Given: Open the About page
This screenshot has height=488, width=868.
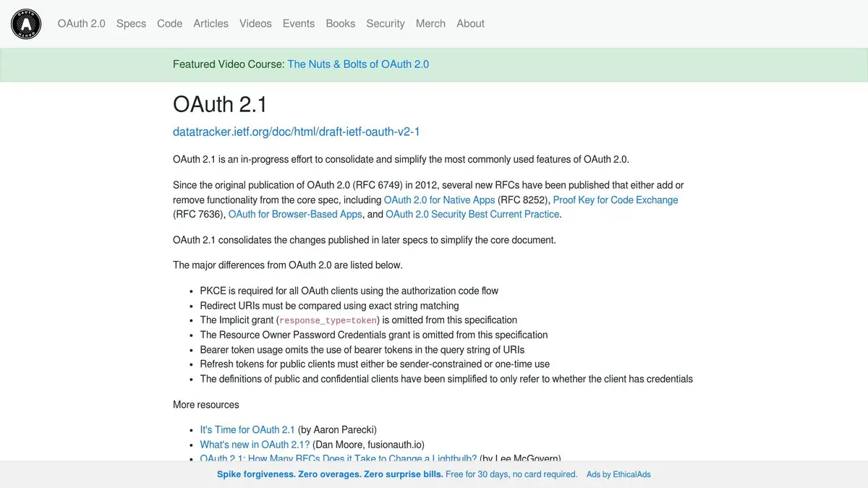Looking at the screenshot, I should click(470, 24).
